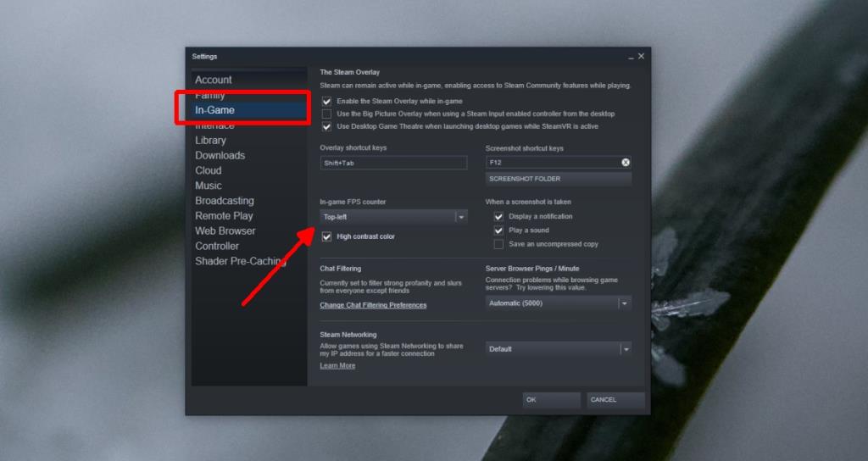The image size is (868, 461).
Task: Open Shader Pre-Caching settings
Action: (240, 261)
